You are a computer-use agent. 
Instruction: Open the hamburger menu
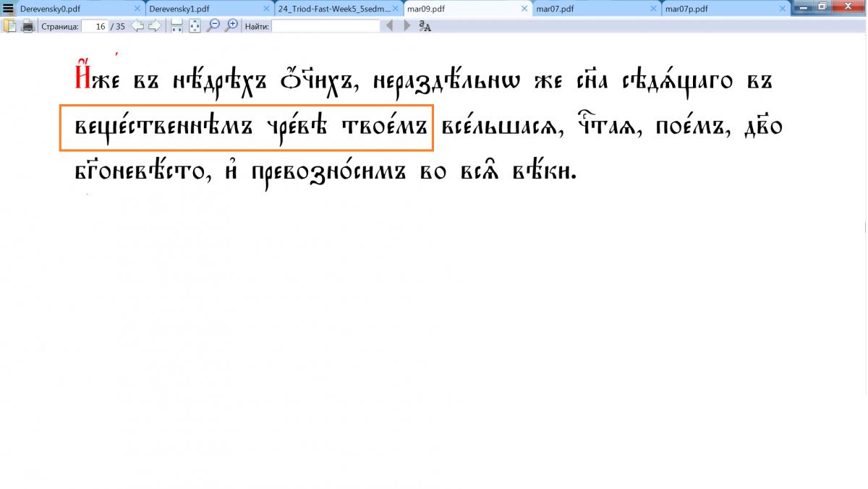coord(8,9)
